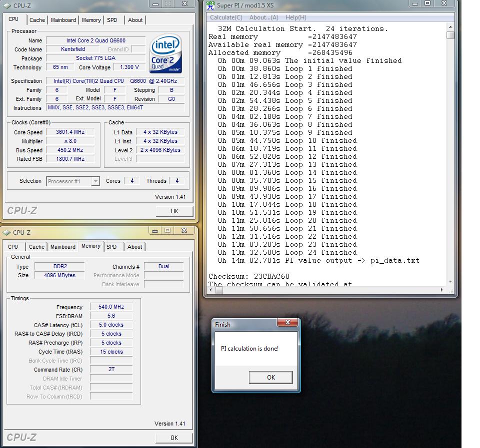Image resolution: width=480 pixels, height=448 pixels.
Task: Click OK in the Finish dialog
Action: coord(271,378)
